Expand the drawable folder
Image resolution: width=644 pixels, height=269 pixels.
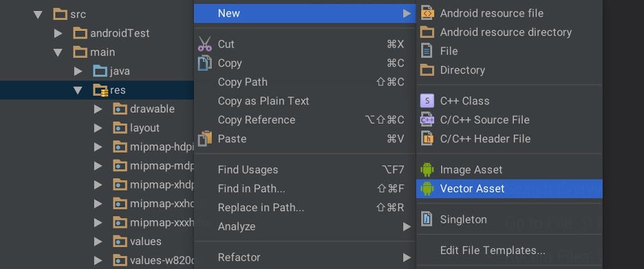point(97,109)
